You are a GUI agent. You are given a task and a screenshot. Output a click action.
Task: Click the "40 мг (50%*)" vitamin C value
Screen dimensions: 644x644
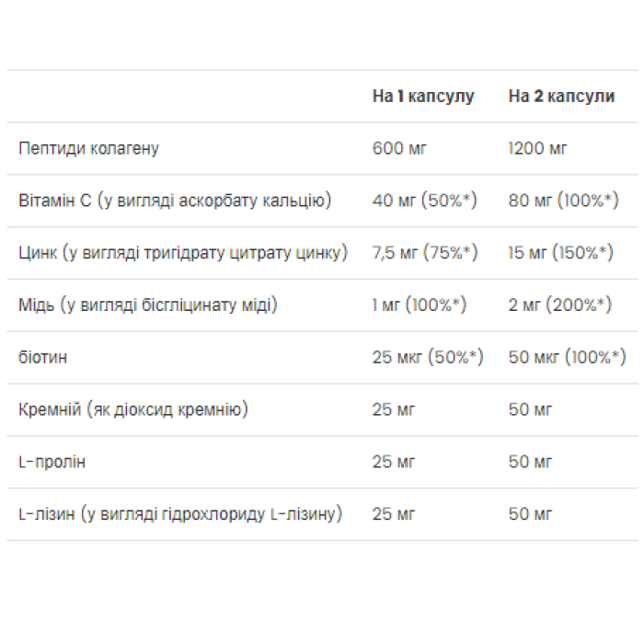424,201
